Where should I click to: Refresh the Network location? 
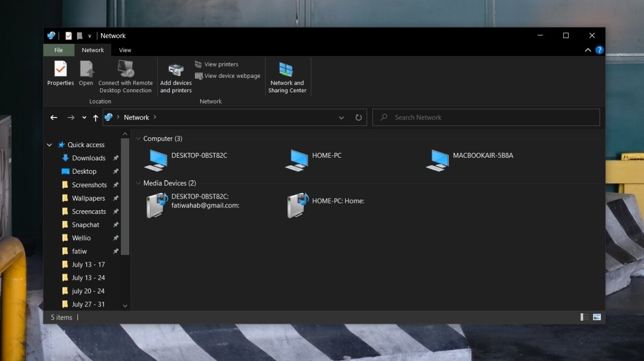(358, 117)
